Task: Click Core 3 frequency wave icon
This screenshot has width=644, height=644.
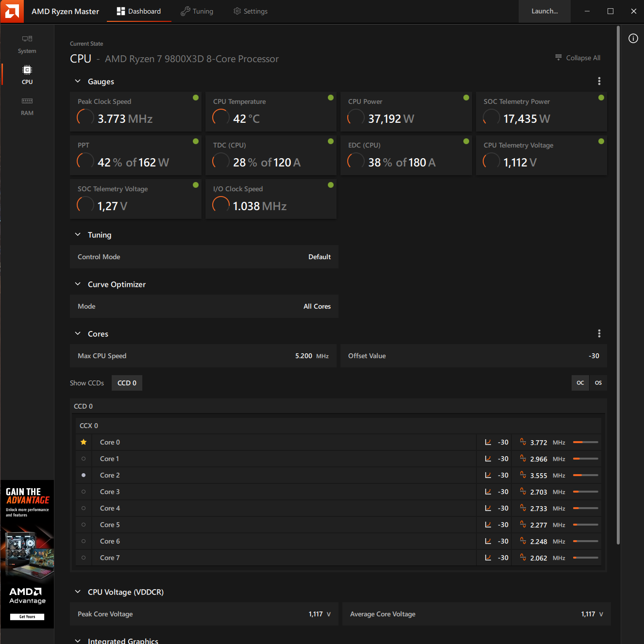Action: 523,491
